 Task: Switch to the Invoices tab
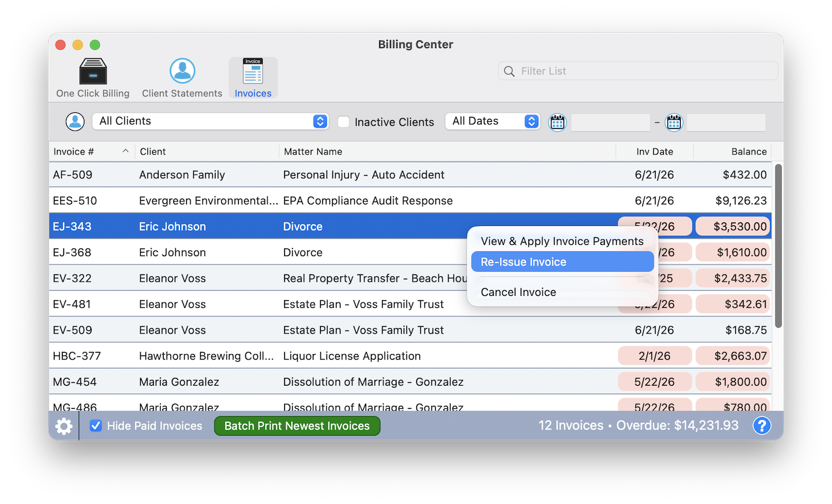[x=253, y=78]
